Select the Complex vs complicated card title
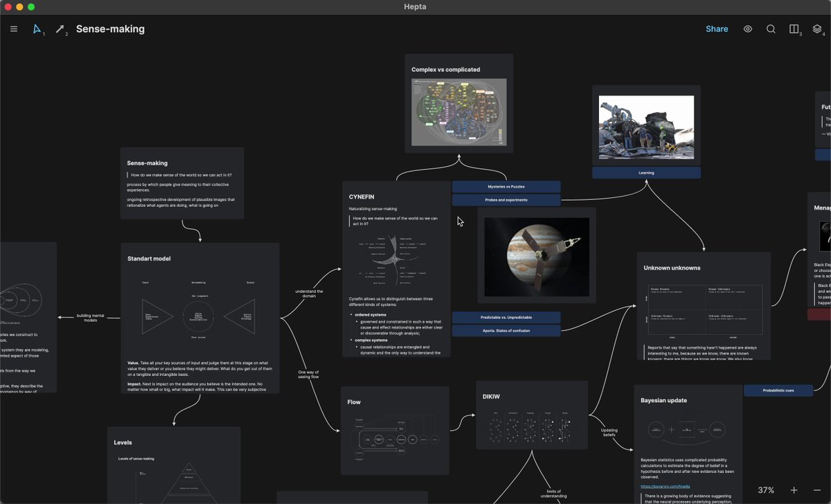The image size is (831, 504). click(445, 69)
